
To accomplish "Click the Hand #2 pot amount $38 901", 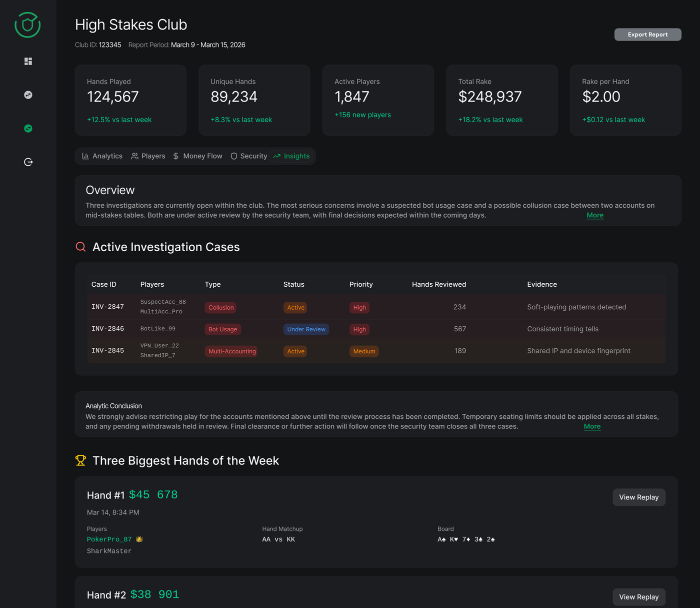I will (155, 594).
